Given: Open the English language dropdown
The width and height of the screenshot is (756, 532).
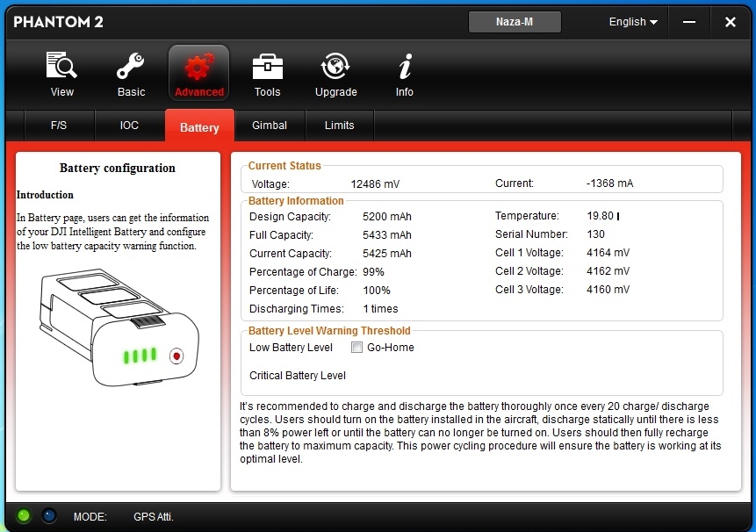Looking at the screenshot, I should (633, 22).
